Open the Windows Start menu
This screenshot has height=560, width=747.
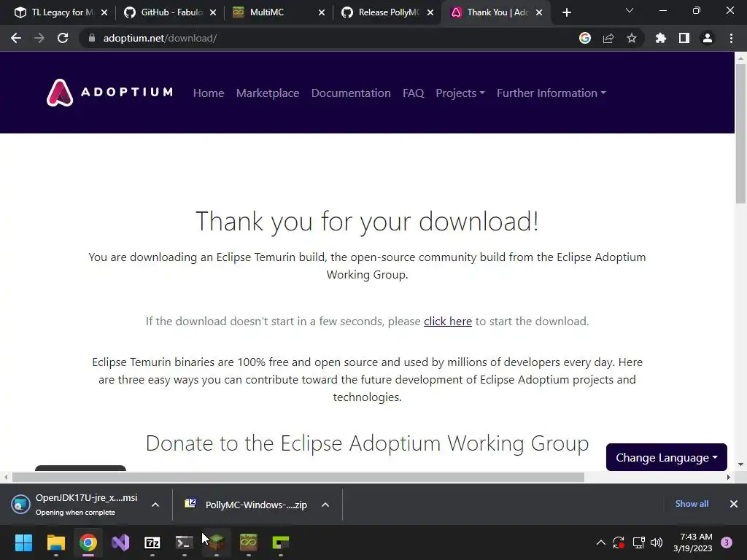coord(23,542)
